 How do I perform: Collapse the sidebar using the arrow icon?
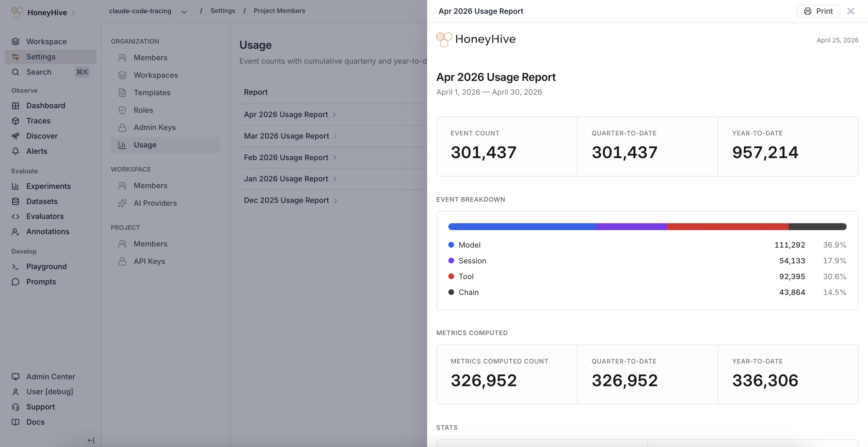pos(91,440)
